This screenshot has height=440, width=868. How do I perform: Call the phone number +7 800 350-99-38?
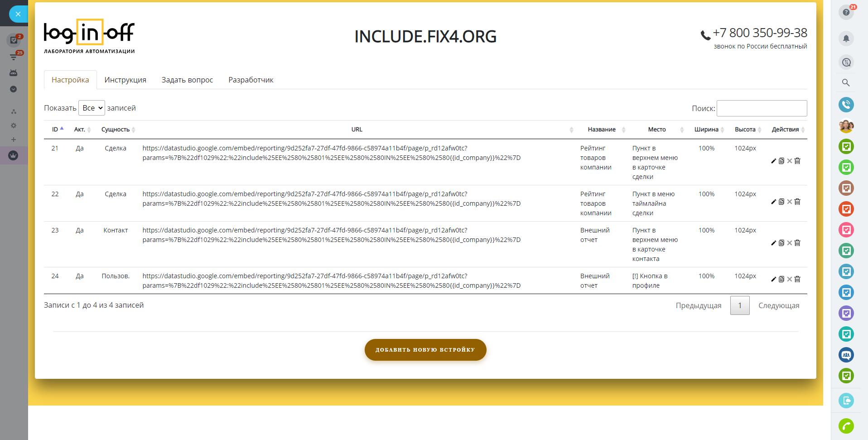pyautogui.click(x=760, y=33)
